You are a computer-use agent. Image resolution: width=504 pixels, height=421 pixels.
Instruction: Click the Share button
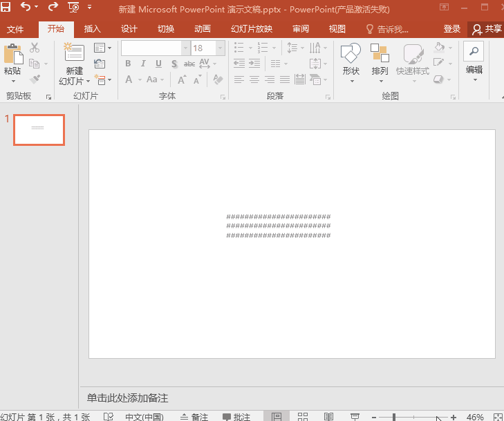(487, 29)
